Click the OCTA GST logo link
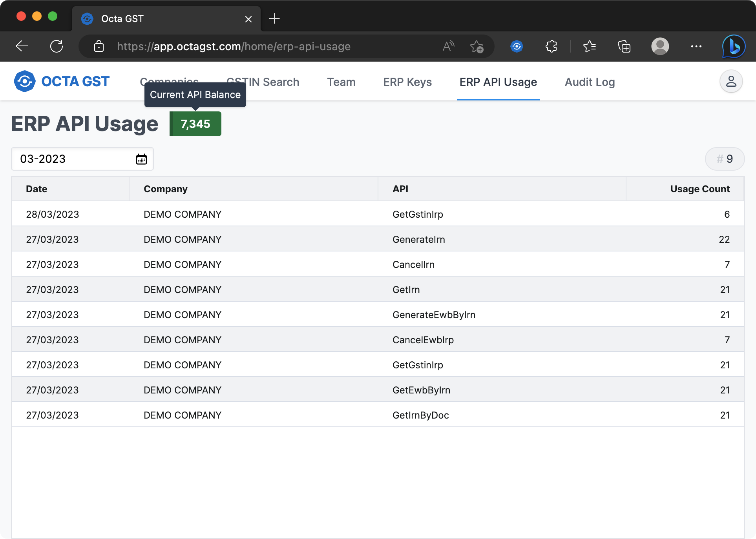The height and width of the screenshot is (539, 756). tap(62, 82)
